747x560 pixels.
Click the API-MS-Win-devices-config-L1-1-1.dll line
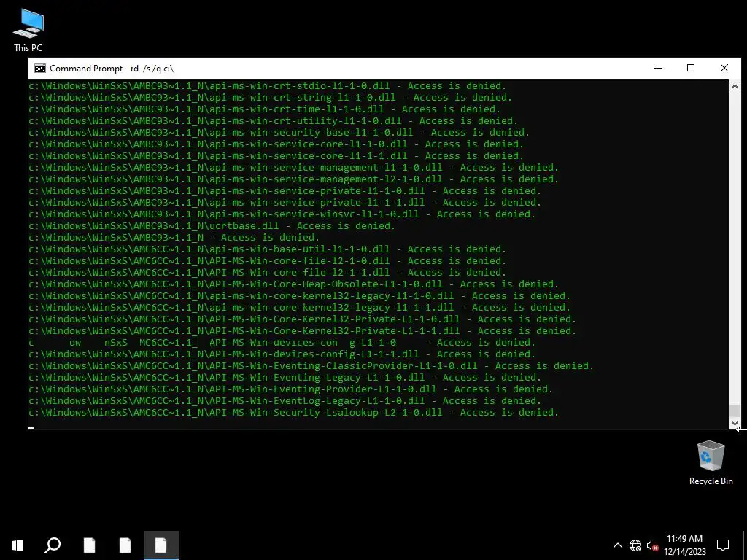click(x=282, y=354)
